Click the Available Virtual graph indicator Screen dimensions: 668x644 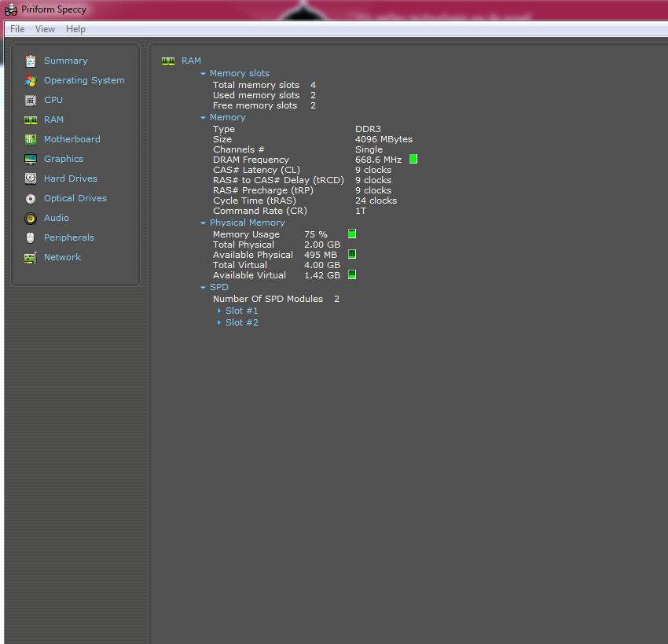[x=352, y=275]
